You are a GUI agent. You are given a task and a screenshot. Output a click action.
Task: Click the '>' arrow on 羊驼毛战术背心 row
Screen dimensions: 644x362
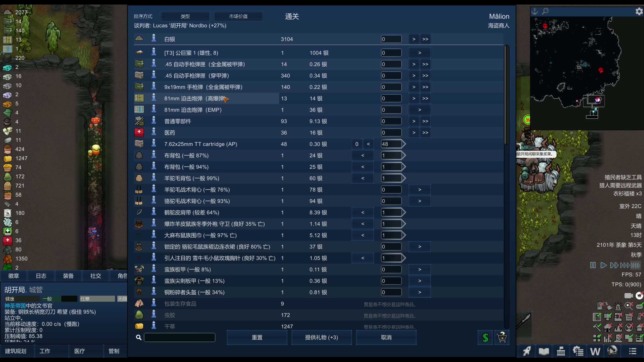420,189
